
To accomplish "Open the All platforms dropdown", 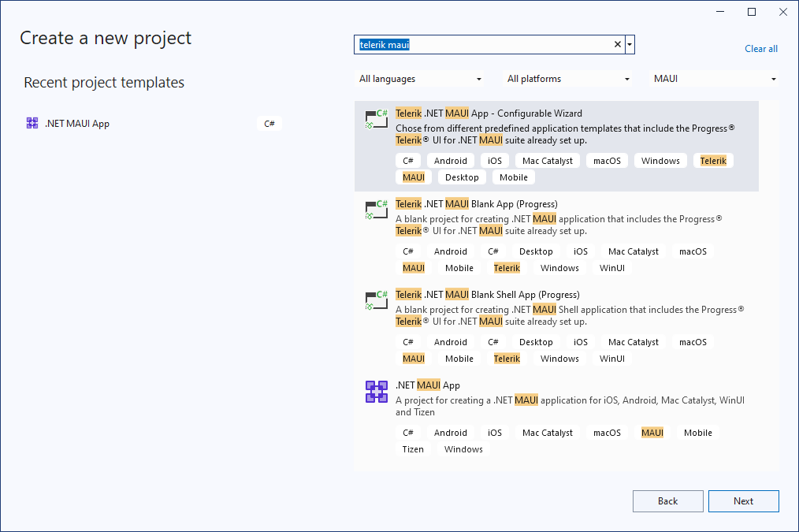I will pyautogui.click(x=567, y=78).
